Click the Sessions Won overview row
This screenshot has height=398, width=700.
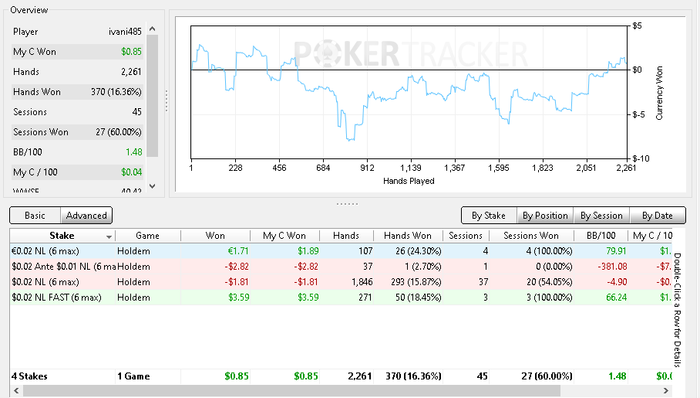click(77, 132)
